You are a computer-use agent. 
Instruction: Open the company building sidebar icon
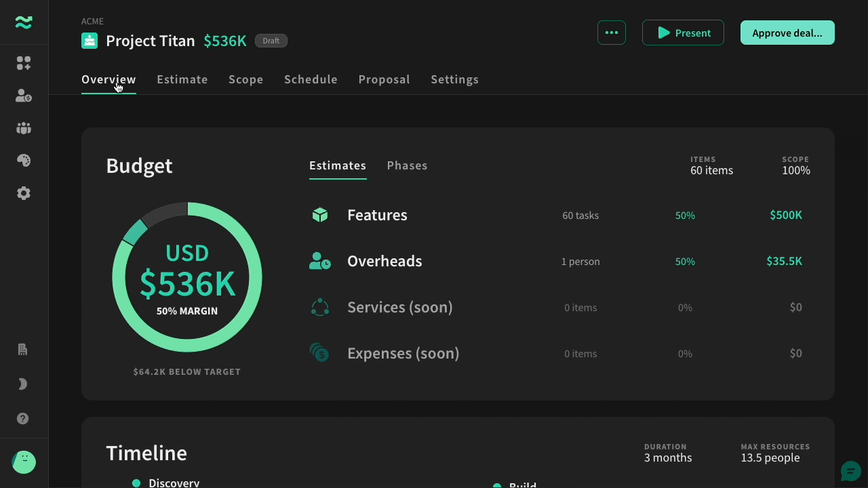(x=22, y=350)
